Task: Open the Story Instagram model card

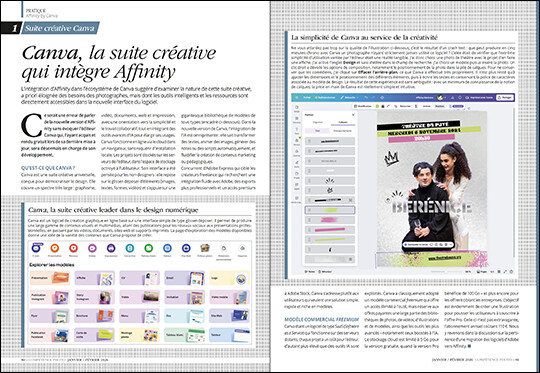Action: 94,297
